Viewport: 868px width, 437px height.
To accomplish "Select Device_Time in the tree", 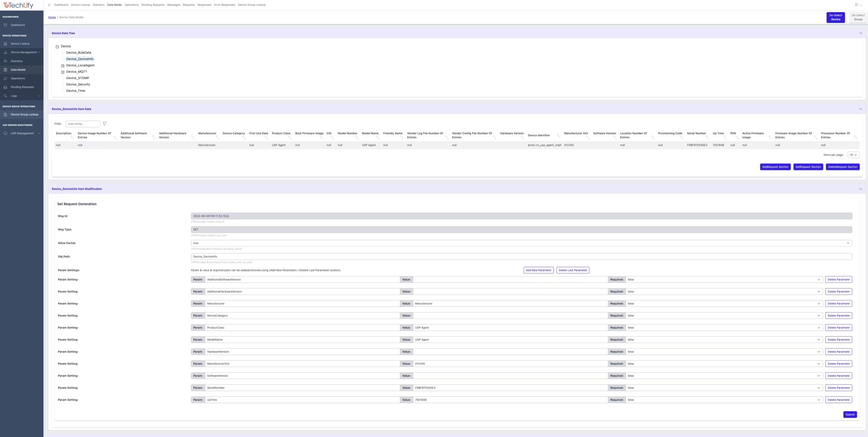I will pyautogui.click(x=75, y=91).
